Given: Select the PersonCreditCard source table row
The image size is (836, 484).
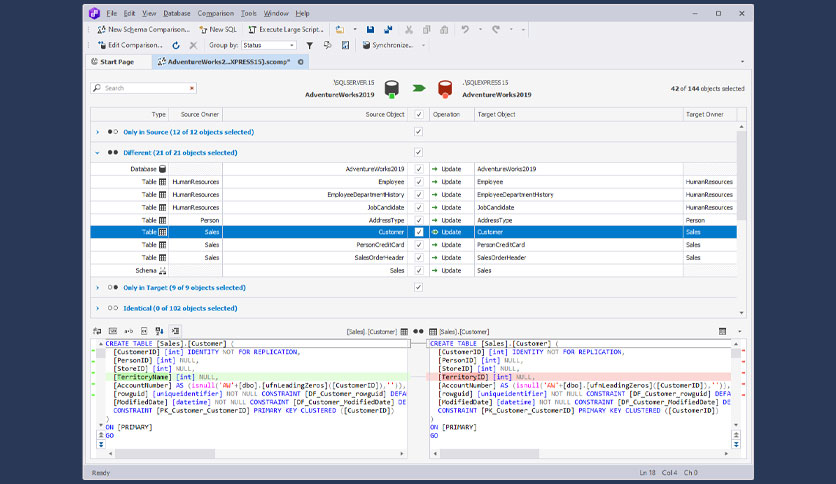Looking at the screenshot, I should 414,245.
